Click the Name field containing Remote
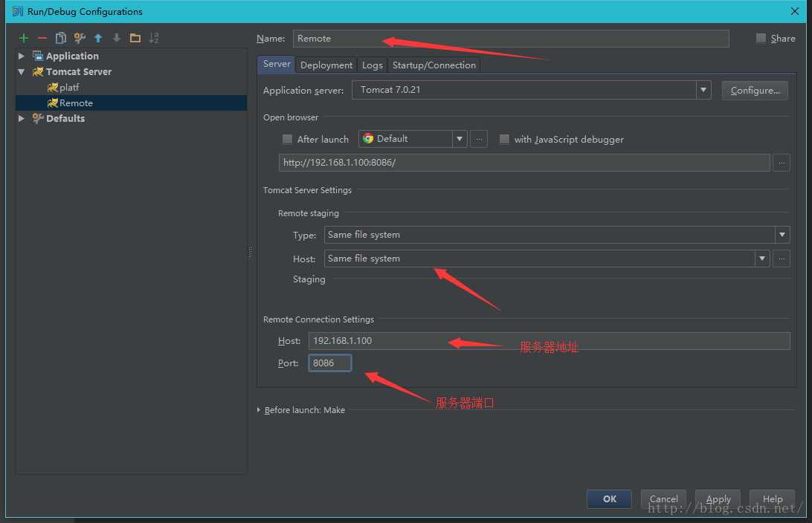Image resolution: width=812 pixels, height=523 pixels. click(x=511, y=39)
